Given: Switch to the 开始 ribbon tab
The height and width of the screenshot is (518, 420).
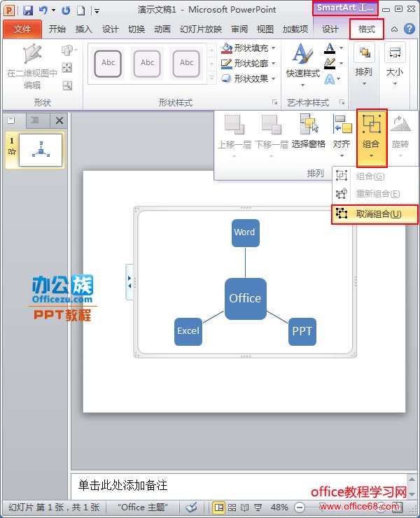Looking at the screenshot, I should (x=57, y=29).
